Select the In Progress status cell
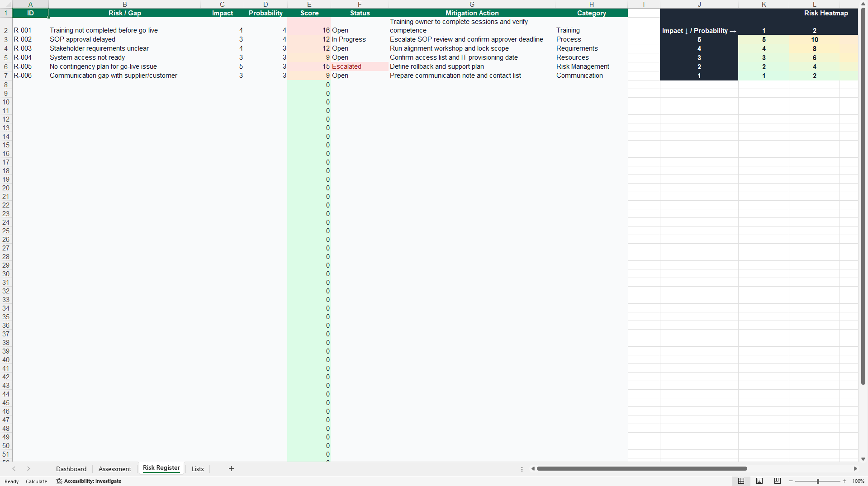Screen dimensions: 868x486 [360, 39]
